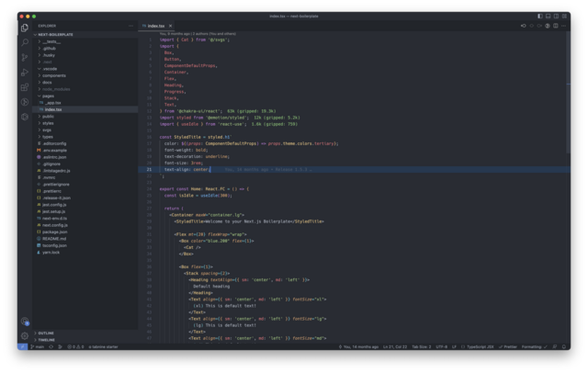Click the main branch indicator
The height and width of the screenshot is (373, 588).
coord(38,346)
